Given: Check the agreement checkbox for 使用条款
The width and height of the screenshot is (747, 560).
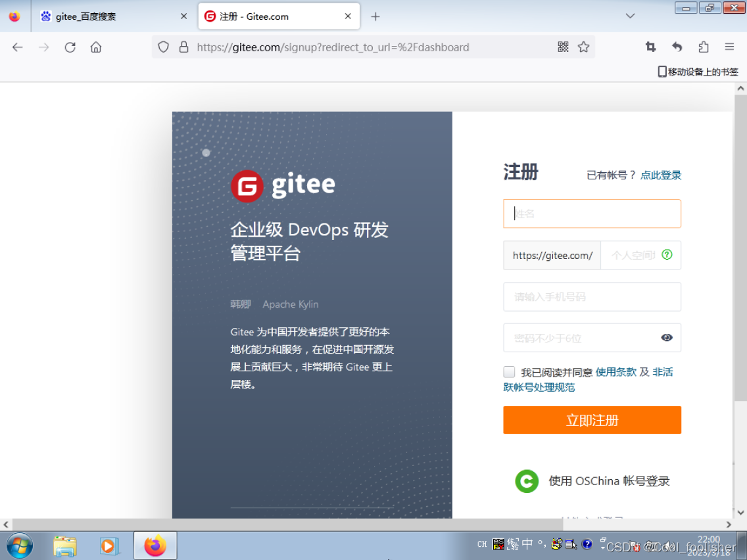Looking at the screenshot, I should (509, 371).
